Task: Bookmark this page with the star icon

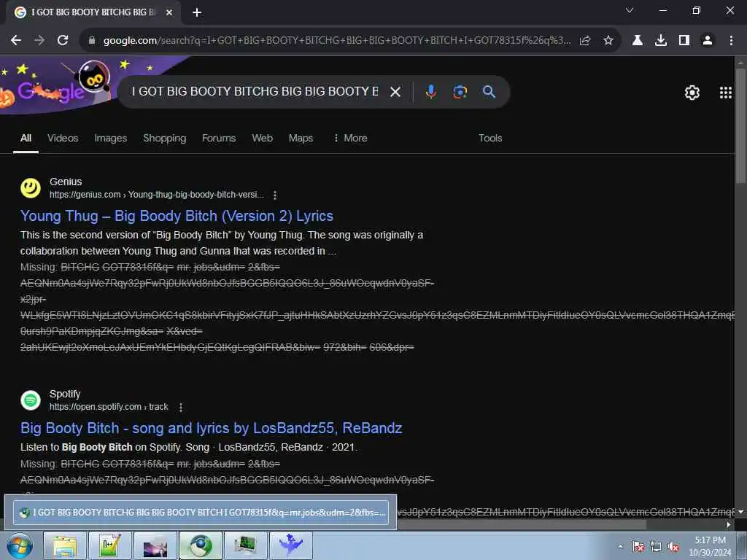Action: coord(608,41)
